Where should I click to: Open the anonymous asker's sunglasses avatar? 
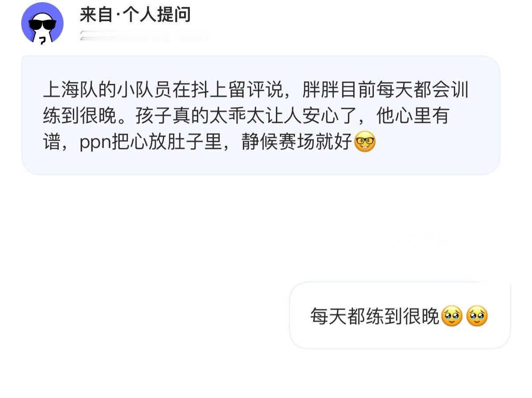(x=42, y=23)
